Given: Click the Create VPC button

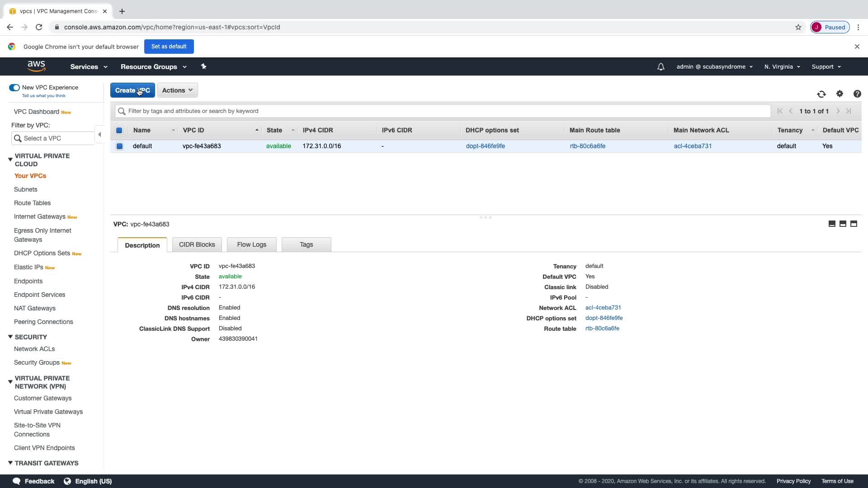Looking at the screenshot, I should click(132, 90).
